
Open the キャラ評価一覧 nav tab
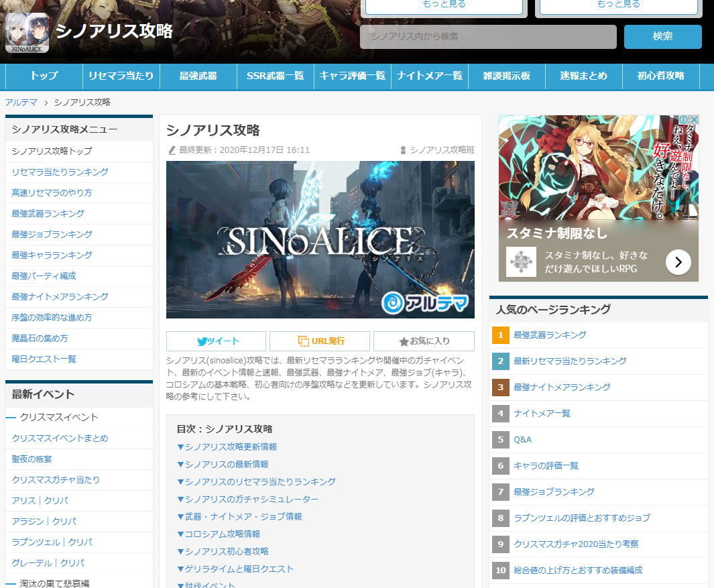coord(353,76)
